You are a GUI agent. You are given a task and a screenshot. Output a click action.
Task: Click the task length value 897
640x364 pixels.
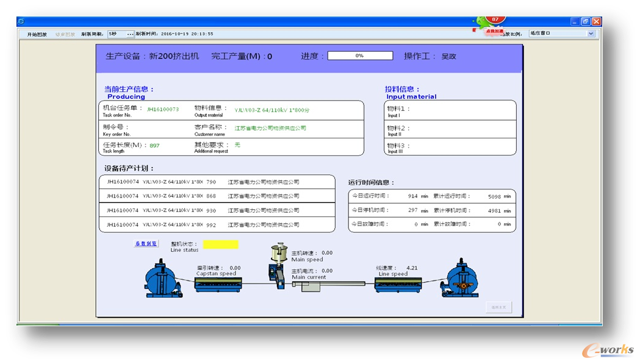tap(155, 146)
